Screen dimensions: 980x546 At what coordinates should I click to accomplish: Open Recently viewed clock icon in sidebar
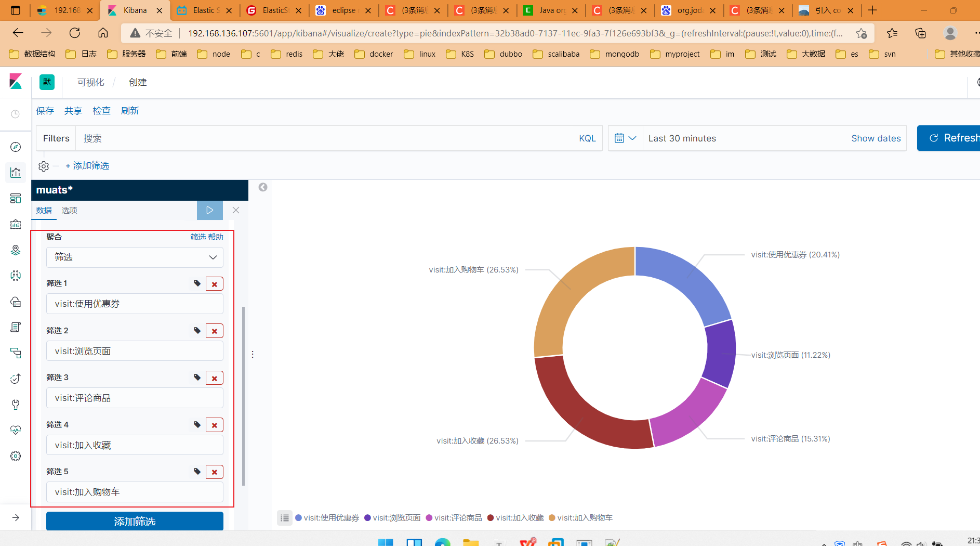[16, 114]
